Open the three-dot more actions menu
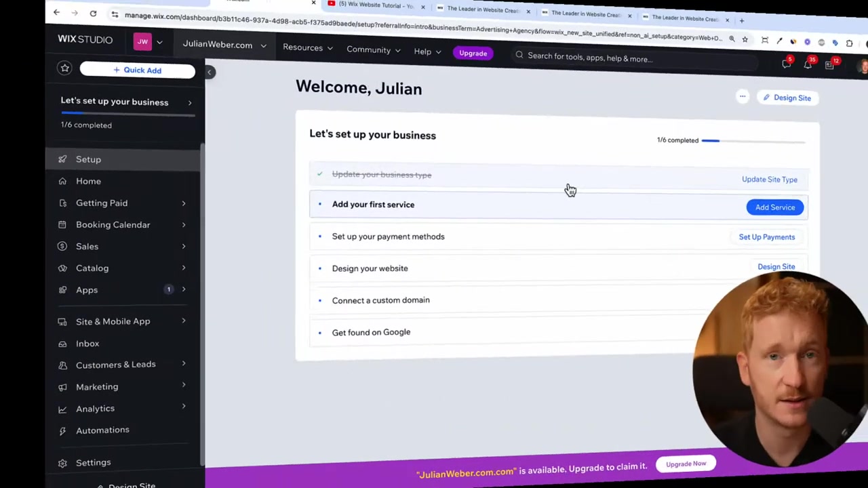The image size is (868, 488). coord(743,96)
